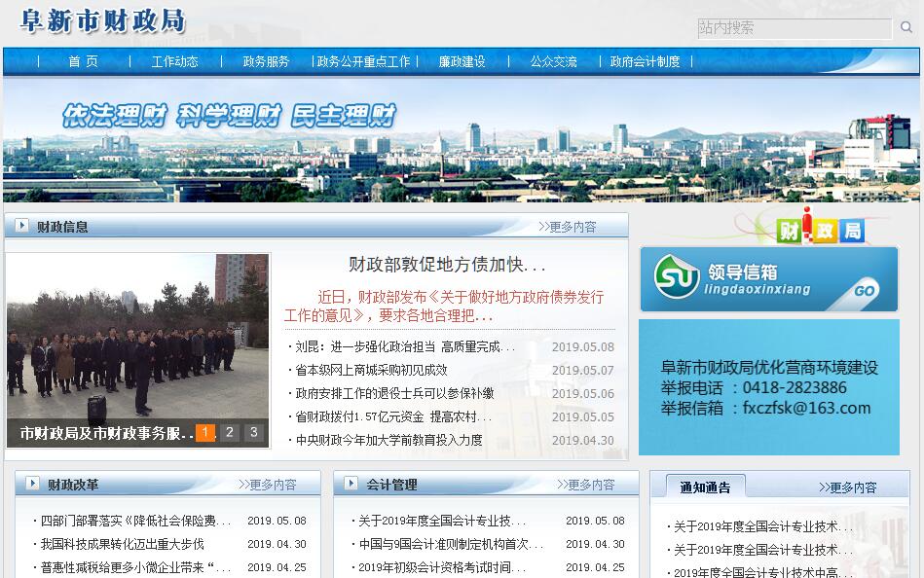
Task: Click the arrow icon beside 财政改革
Action: (x=32, y=484)
